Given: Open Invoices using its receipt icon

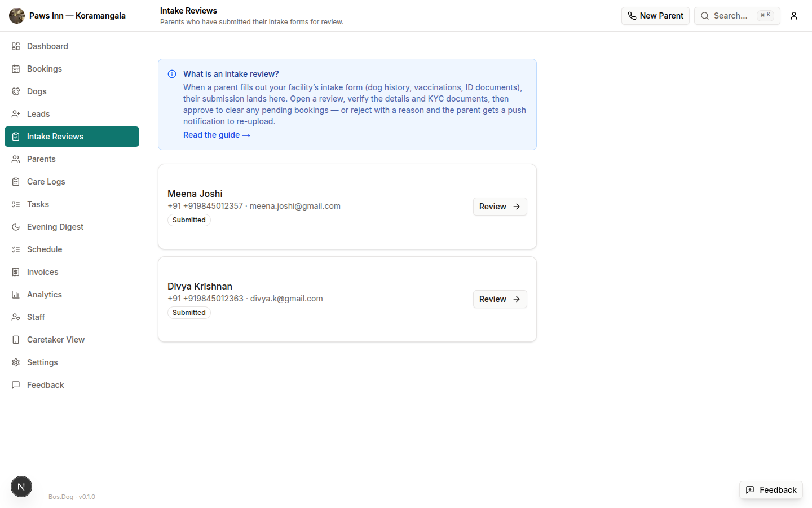Looking at the screenshot, I should [15, 271].
